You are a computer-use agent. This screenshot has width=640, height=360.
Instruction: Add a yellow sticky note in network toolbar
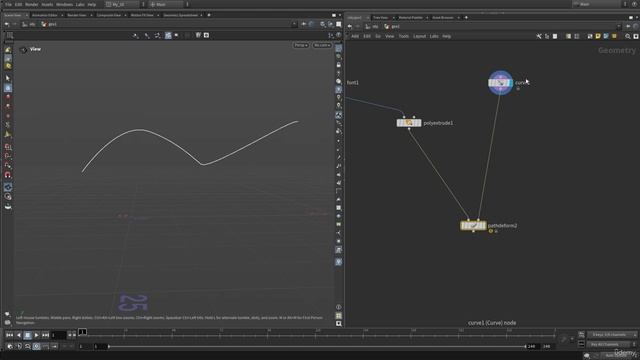(598, 36)
